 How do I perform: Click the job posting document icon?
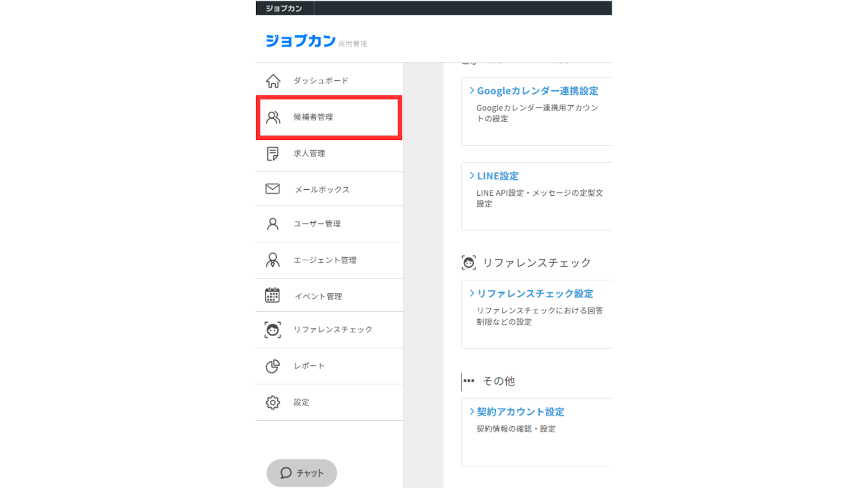[273, 153]
